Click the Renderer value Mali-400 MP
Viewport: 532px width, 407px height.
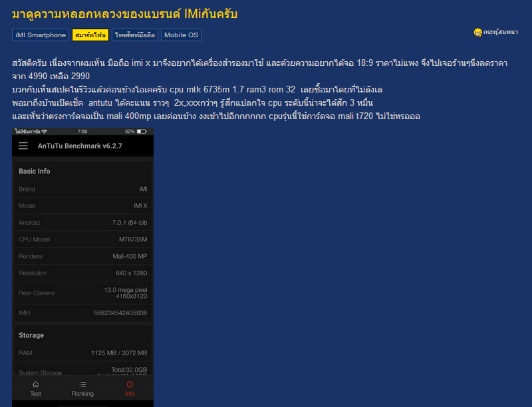point(130,256)
